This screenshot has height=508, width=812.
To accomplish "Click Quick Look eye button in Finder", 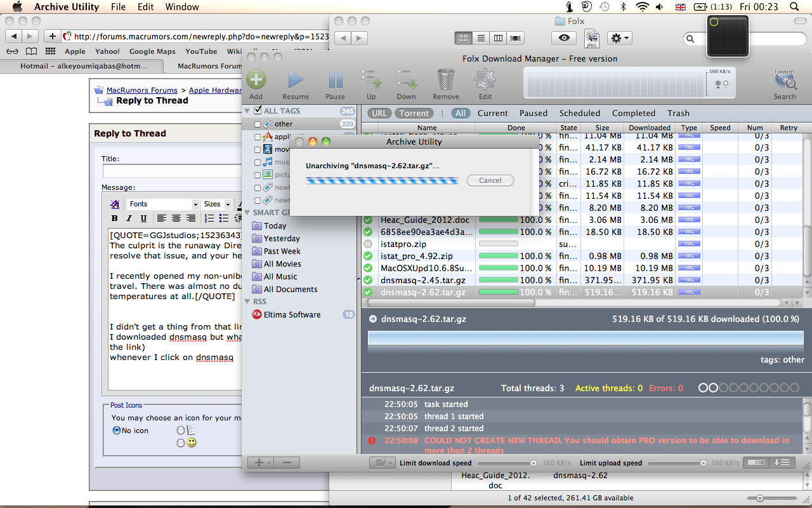I will (x=563, y=38).
